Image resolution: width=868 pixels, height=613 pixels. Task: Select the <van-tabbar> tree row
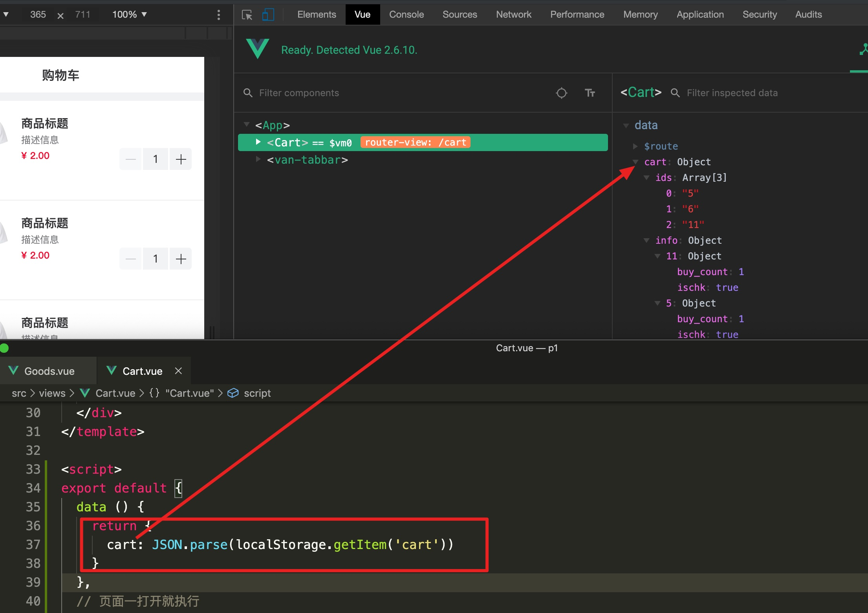click(423, 160)
